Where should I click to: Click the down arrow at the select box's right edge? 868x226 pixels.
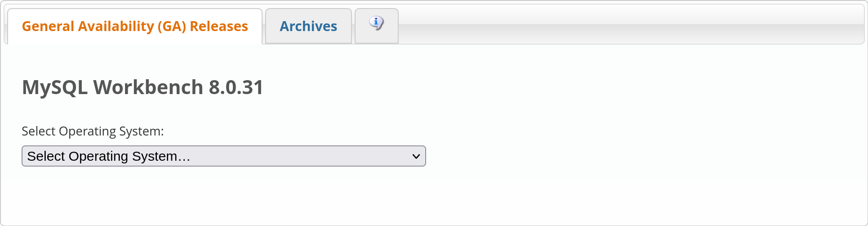tap(416, 156)
